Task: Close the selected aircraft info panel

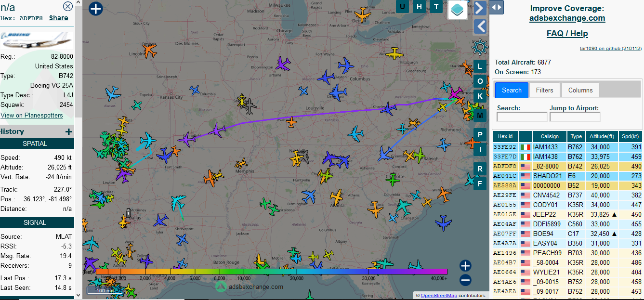Action: 68,6
